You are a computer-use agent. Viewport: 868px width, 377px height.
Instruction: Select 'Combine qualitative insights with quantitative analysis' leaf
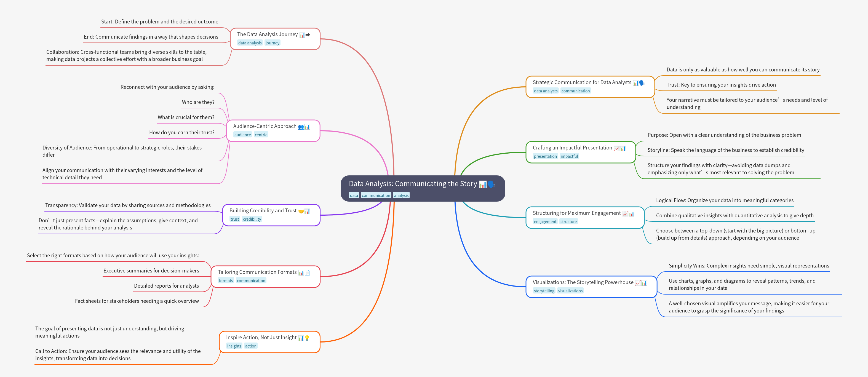(x=735, y=216)
